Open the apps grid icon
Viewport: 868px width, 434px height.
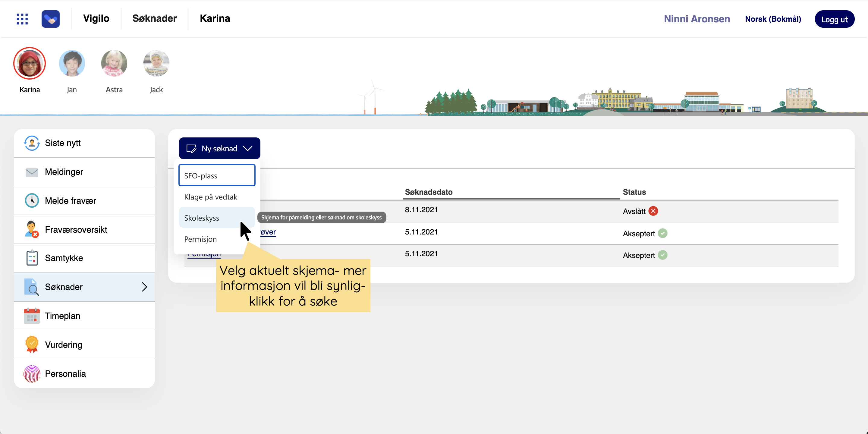click(22, 19)
